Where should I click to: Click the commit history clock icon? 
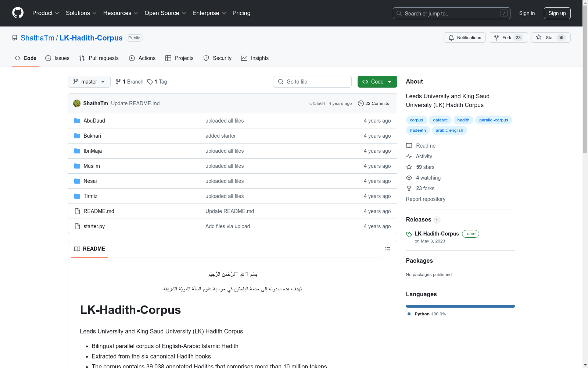point(361,103)
